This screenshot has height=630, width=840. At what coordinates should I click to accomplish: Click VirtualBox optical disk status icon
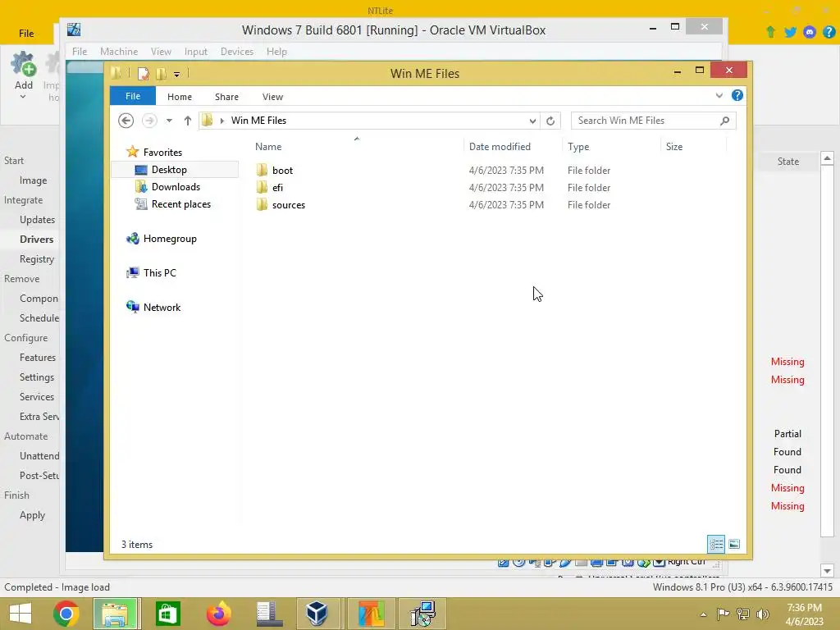pyautogui.click(x=518, y=562)
